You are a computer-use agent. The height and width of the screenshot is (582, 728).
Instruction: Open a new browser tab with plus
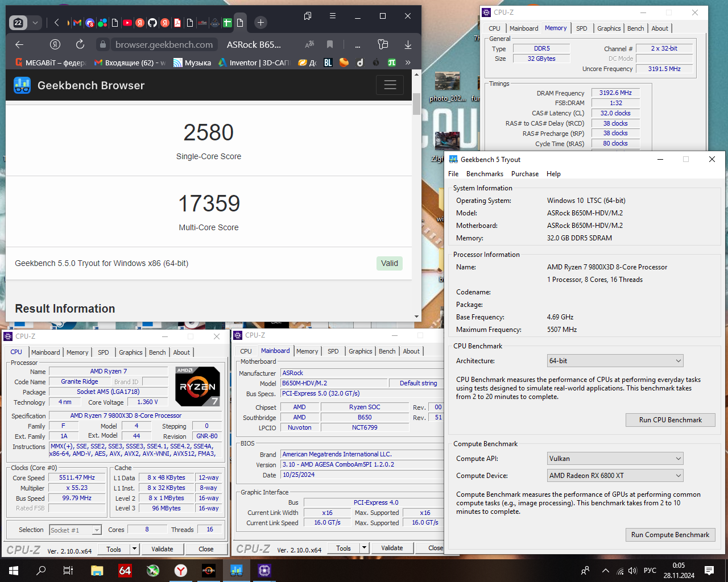[260, 23]
